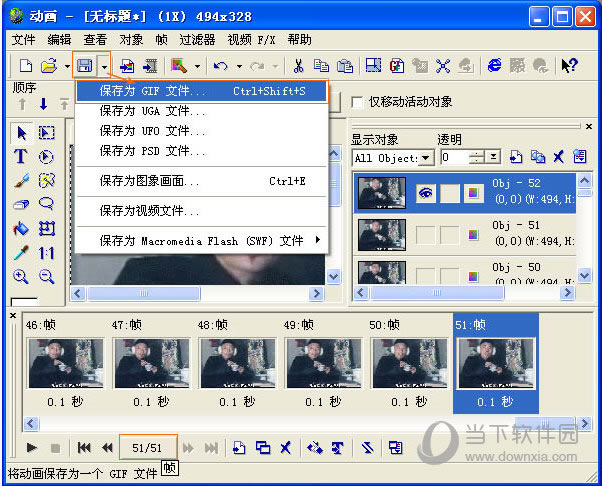Click the 透明 transparency value field
The image size is (602, 486).
tap(455, 157)
